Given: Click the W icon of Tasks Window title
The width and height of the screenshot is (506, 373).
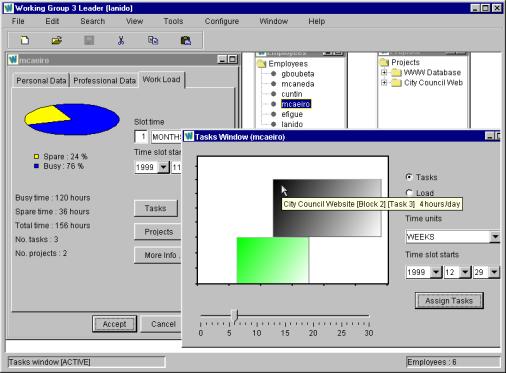Looking at the screenshot, I should pyautogui.click(x=189, y=136).
